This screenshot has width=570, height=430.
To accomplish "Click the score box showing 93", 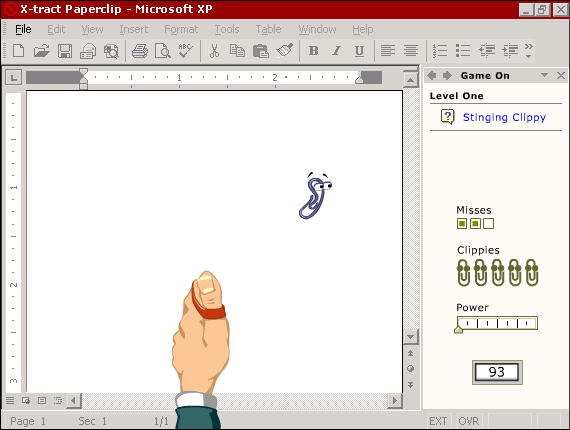I will point(497,372).
